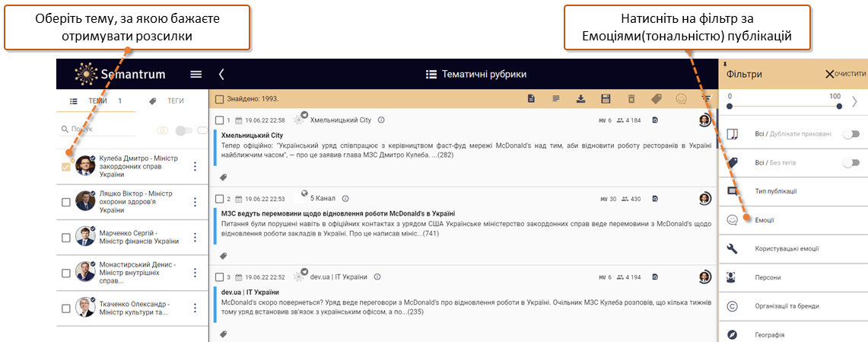
Task: Open the hamburger menu next to Semantrum logo
Action: [196, 75]
